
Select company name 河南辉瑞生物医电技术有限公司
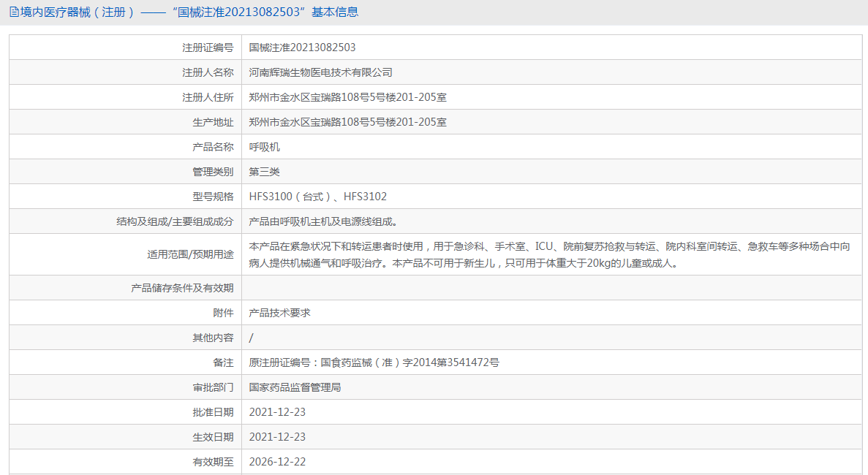pyautogui.click(x=320, y=72)
